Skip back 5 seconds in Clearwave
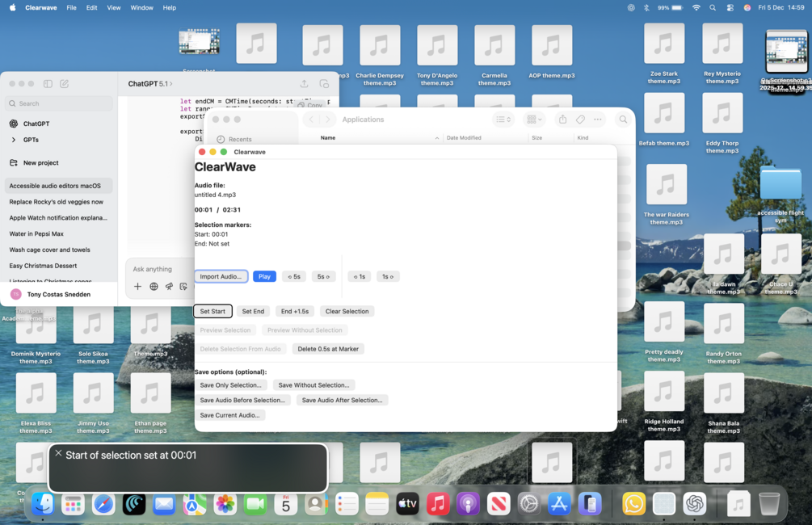The height and width of the screenshot is (525, 812). pos(294,276)
